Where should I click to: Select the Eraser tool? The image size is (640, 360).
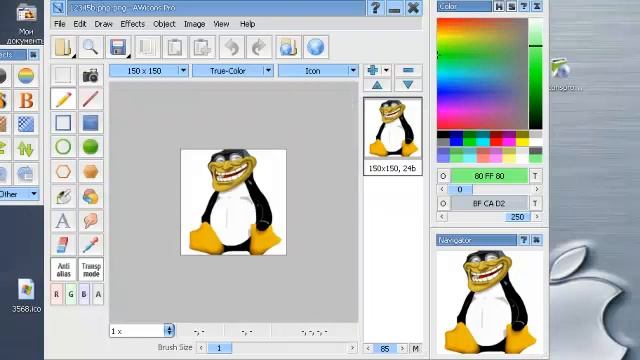(63, 245)
